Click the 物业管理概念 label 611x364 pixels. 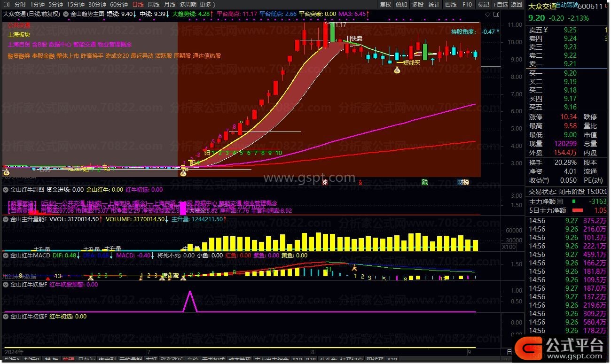115,45
